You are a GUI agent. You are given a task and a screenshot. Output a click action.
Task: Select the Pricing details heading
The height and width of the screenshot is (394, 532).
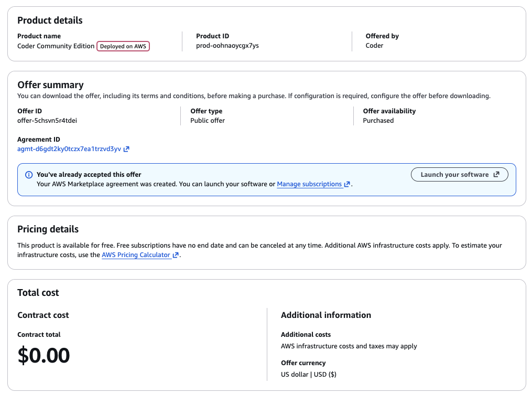point(47,229)
